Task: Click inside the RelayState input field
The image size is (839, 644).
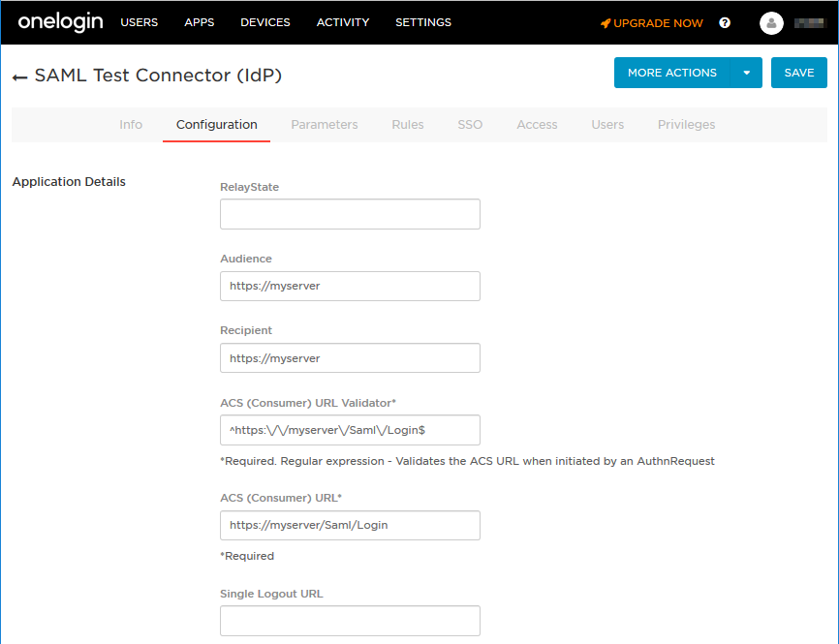Action: pos(350,214)
